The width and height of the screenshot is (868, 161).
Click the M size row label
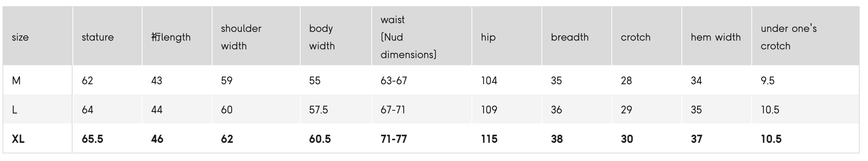coord(16,80)
